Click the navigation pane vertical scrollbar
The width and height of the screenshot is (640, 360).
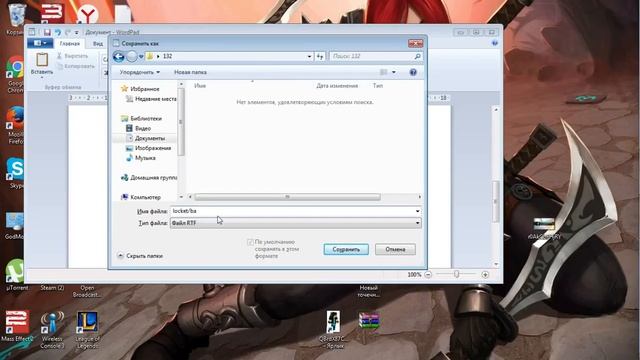pyautogui.click(x=181, y=122)
